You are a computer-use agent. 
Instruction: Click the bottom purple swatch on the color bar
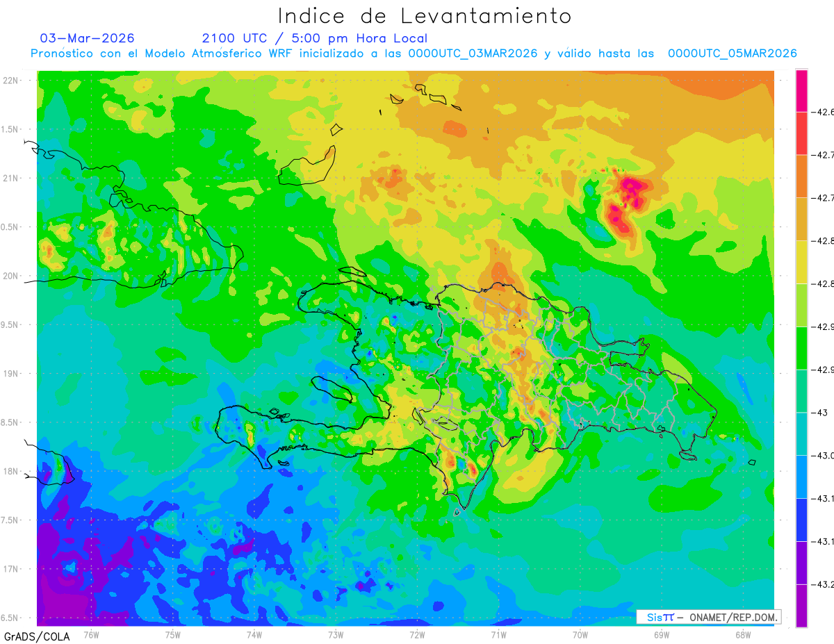[x=801, y=606]
